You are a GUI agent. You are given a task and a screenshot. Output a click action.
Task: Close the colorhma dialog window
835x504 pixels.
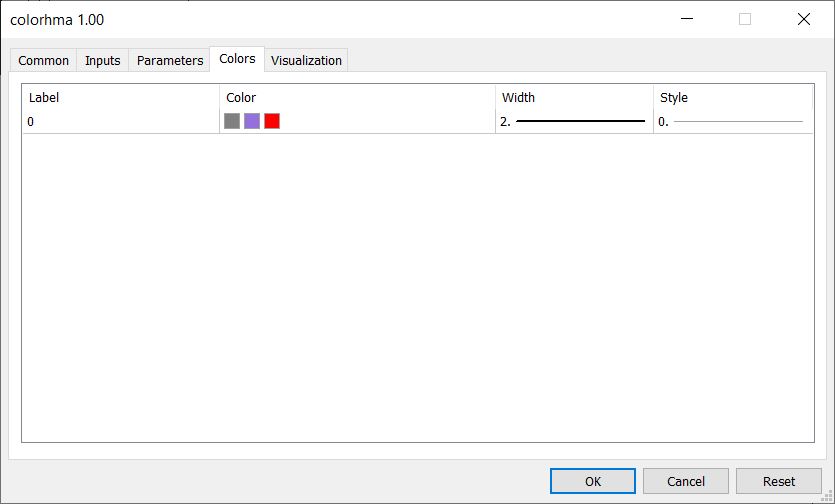(x=804, y=19)
